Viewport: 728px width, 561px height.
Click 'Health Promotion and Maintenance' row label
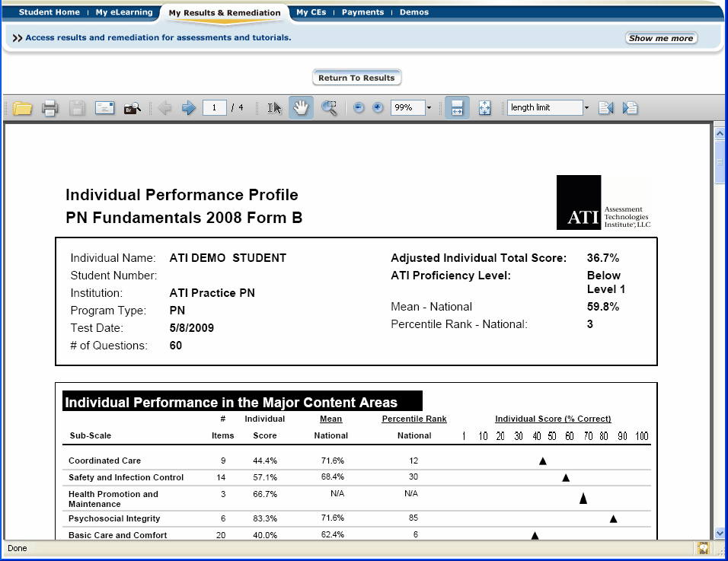coord(113,499)
